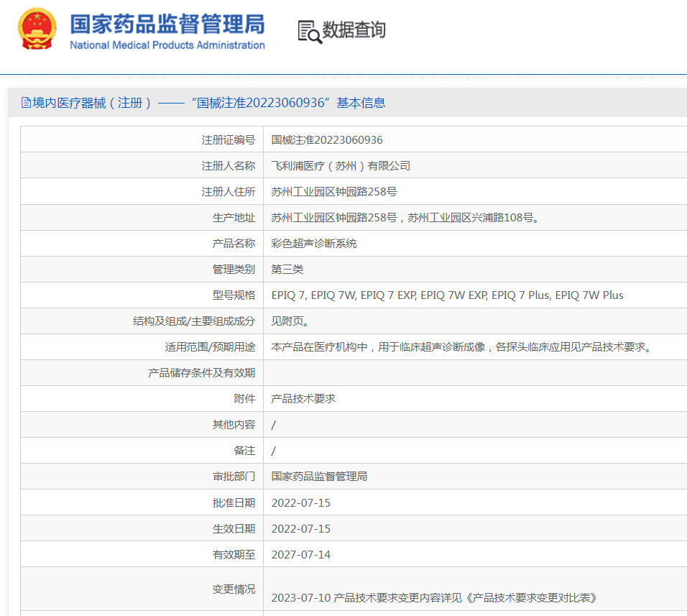
Task: Click the document icon before 境内医疗器械
Action: [x=26, y=103]
